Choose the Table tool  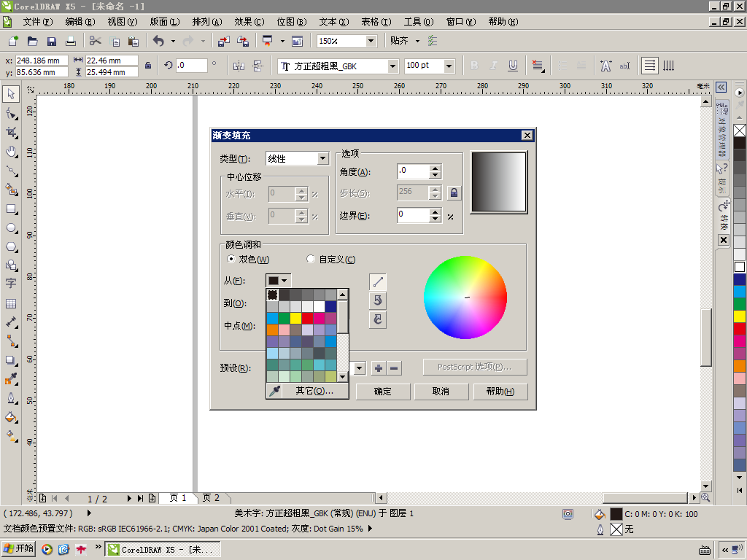(11, 303)
